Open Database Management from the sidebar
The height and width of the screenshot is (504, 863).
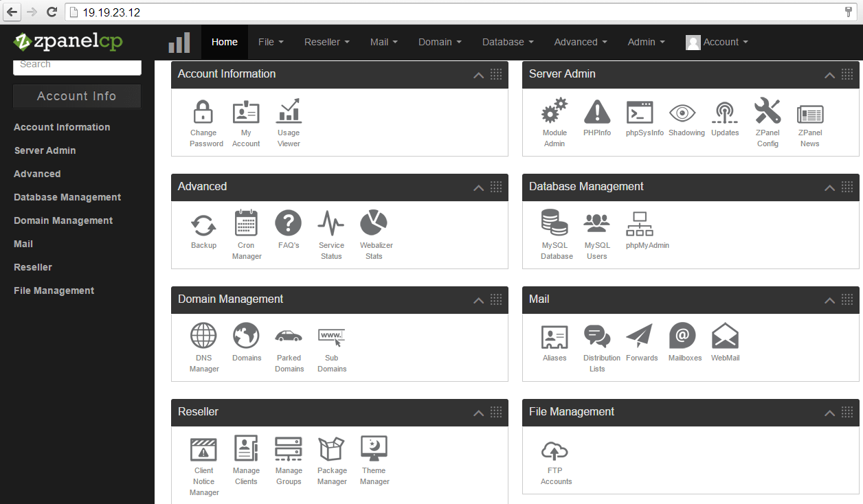(67, 197)
